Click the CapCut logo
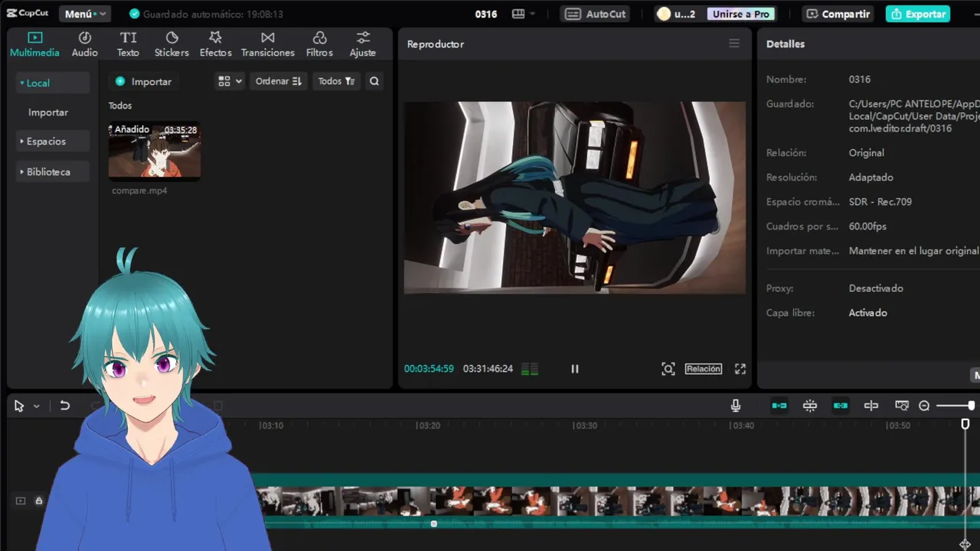Image resolution: width=980 pixels, height=551 pixels. [28, 14]
